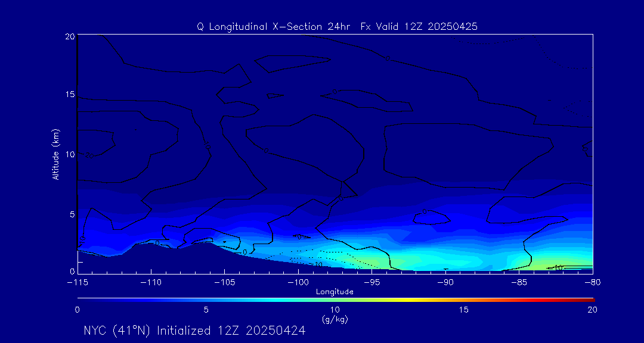This screenshot has width=644, height=343.
Task: Select altitude axis tick label 0
Action: pos(72,271)
